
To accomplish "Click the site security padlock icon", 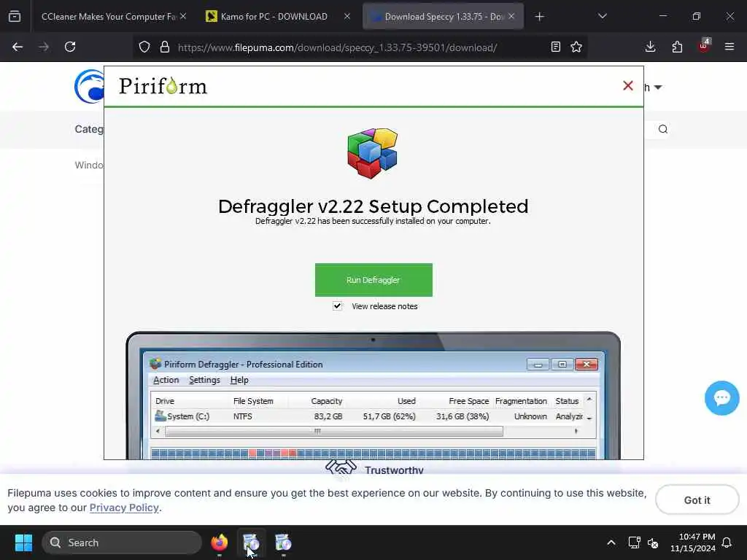I will point(165,47).
